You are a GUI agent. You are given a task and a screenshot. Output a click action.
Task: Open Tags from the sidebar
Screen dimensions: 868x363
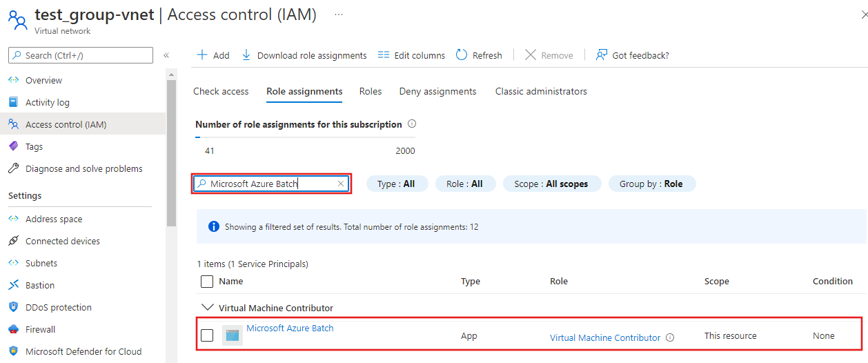(x=34, y=146)
